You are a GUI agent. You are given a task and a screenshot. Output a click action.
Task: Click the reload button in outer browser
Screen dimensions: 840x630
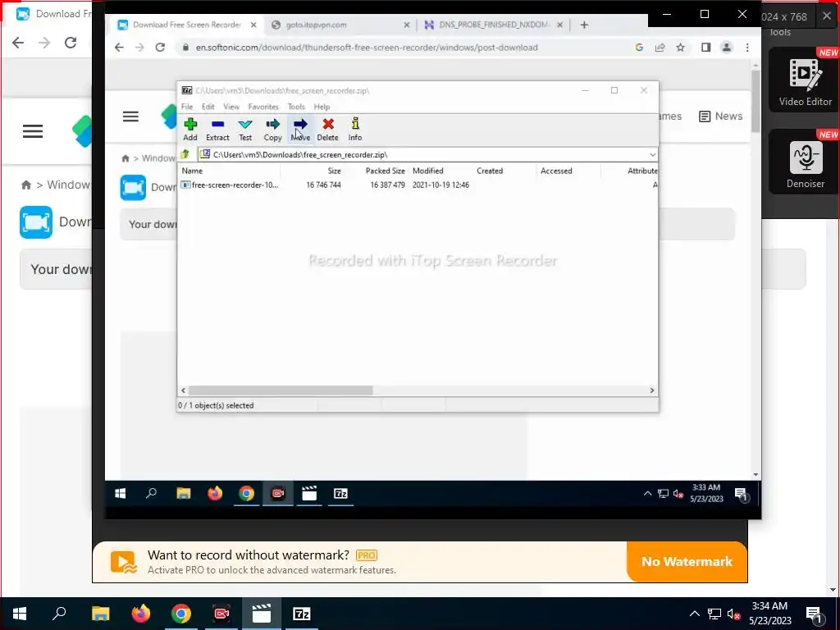click(x=71, y=43)
